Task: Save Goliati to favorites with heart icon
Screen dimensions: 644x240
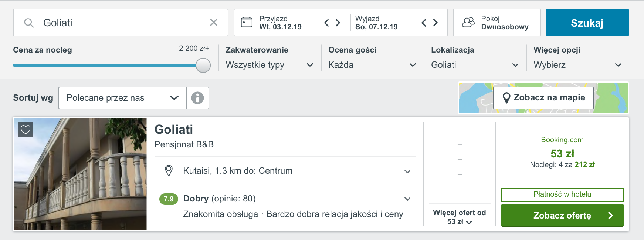Action: click(26, 130)
